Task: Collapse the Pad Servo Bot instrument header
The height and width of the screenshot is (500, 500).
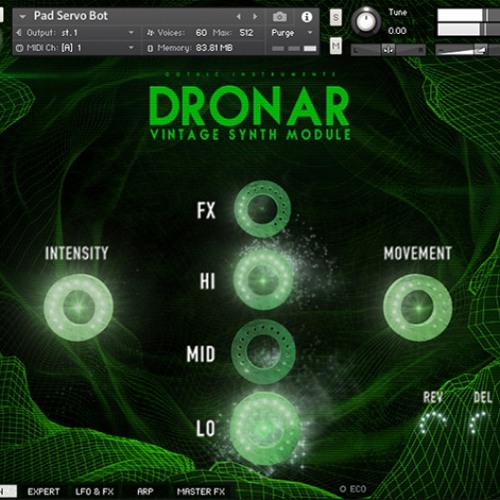Action: coord(22,16)
